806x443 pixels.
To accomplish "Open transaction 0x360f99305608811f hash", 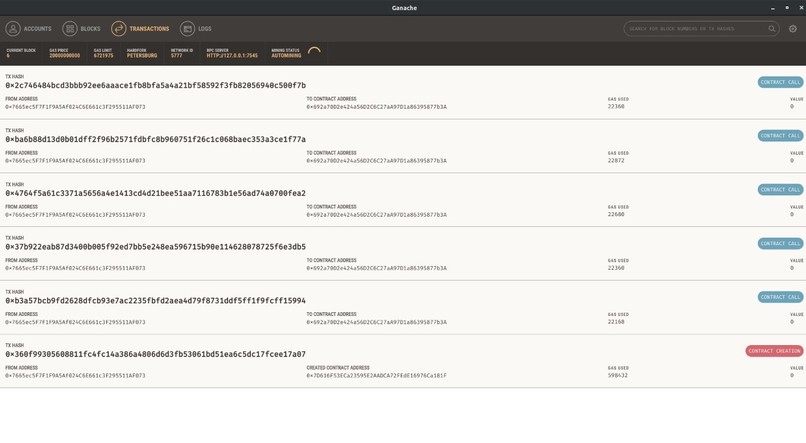I will (x=155, y=354).
